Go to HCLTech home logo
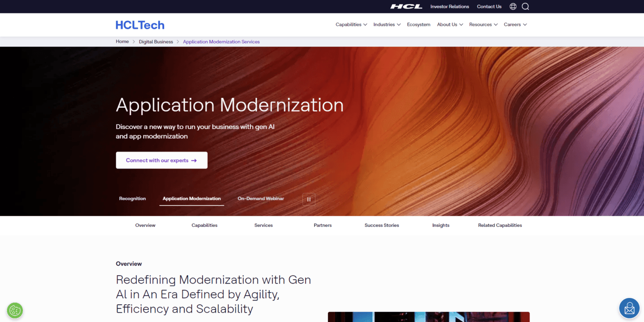 click(x=140, y=25)
